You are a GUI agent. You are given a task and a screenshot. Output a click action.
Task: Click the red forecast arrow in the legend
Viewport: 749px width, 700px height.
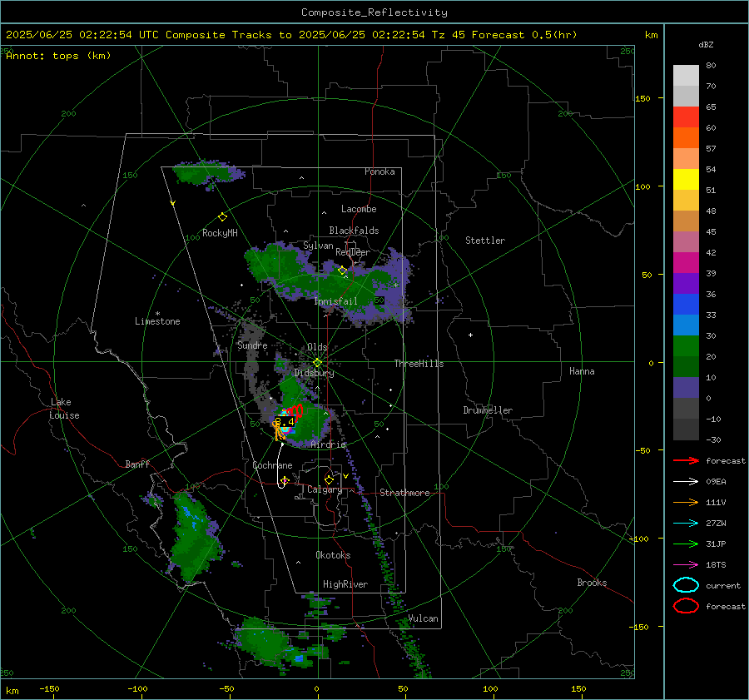tap(686, 460)
